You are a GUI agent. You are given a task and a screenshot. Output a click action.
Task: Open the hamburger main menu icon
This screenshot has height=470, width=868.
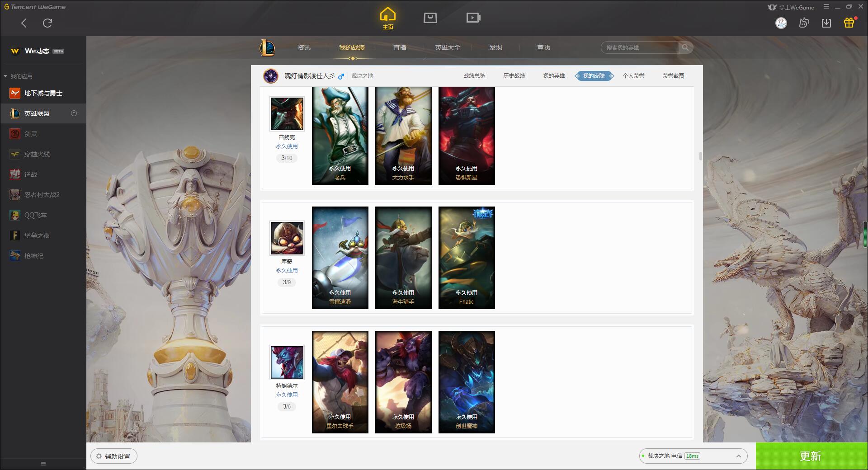coord(826,7)
